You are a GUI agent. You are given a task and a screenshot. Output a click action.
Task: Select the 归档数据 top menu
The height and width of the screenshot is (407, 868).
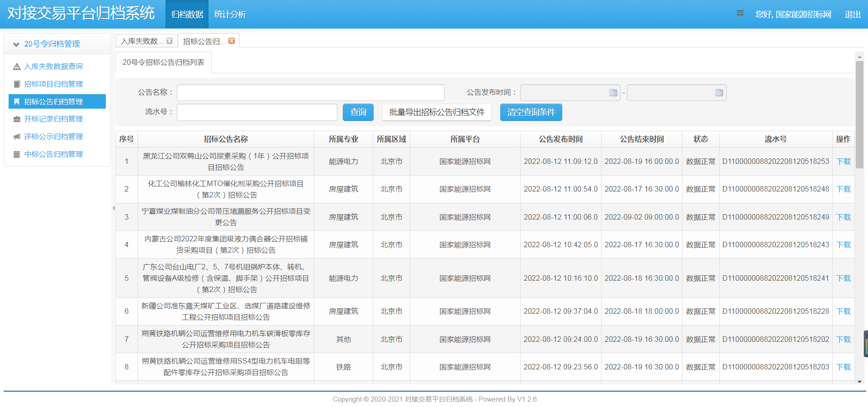click(x=187, y=14)
